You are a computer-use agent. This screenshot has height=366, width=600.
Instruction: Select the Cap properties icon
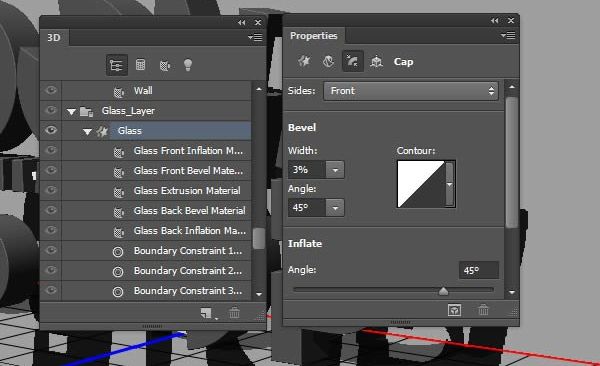(x=352, y=61)
